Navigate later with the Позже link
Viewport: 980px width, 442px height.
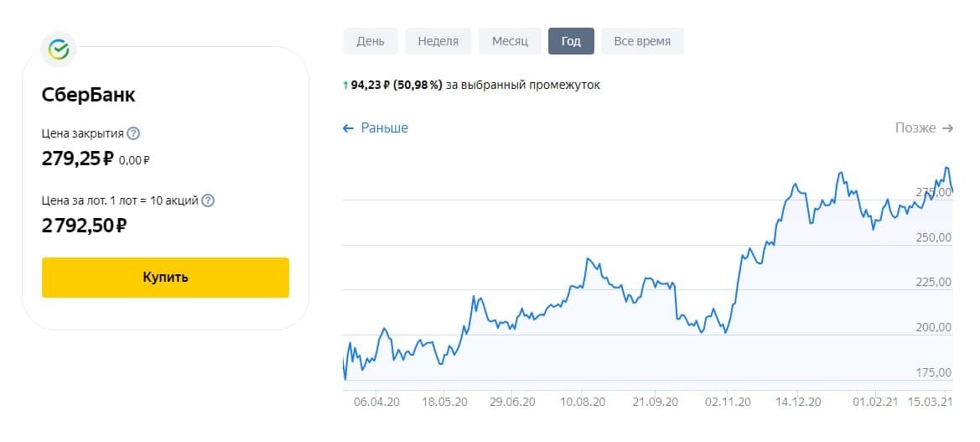pyautogui.click(x=924, y=128)
